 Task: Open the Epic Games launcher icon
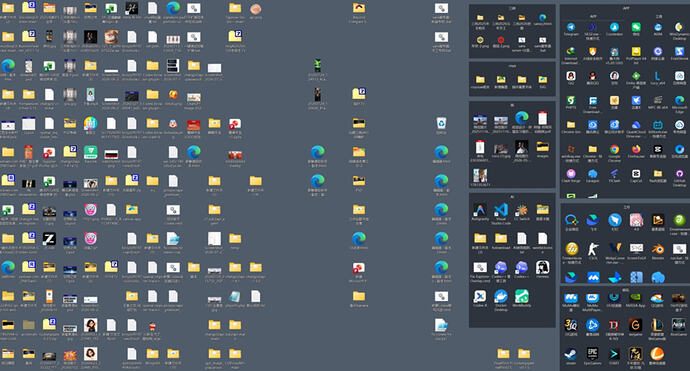point(592,354)
